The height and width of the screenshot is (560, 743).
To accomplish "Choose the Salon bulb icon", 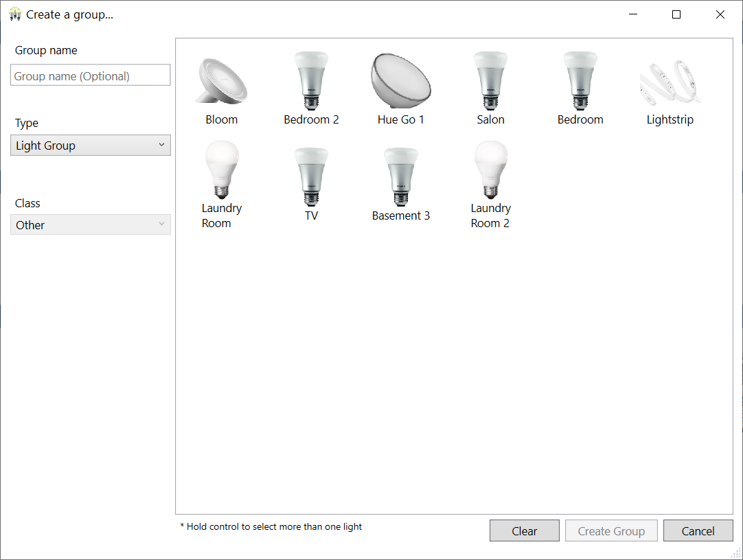I will (x=490, y=80).
